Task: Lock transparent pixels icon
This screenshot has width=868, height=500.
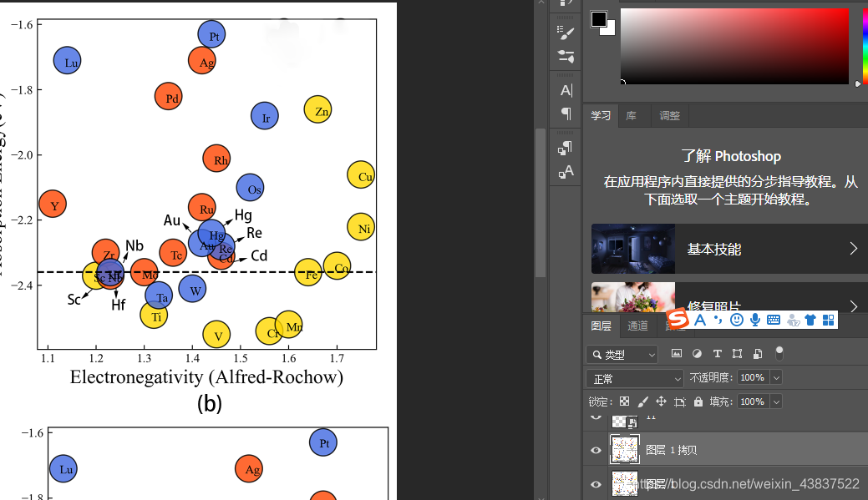Action: click(624, 402)
